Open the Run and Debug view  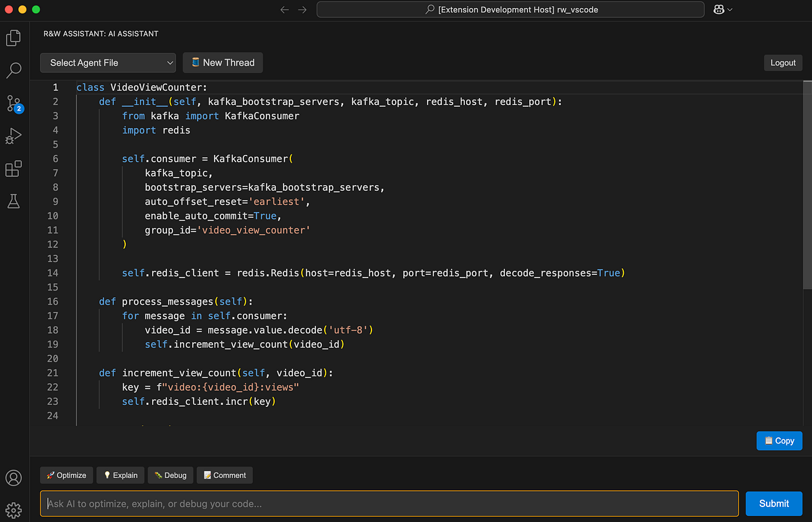[14, 136]
